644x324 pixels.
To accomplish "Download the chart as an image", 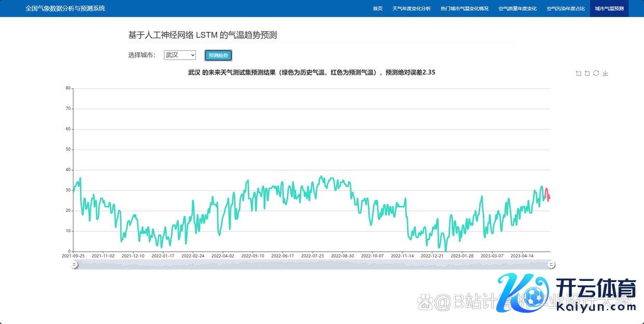I will click(x=605, y=73).
